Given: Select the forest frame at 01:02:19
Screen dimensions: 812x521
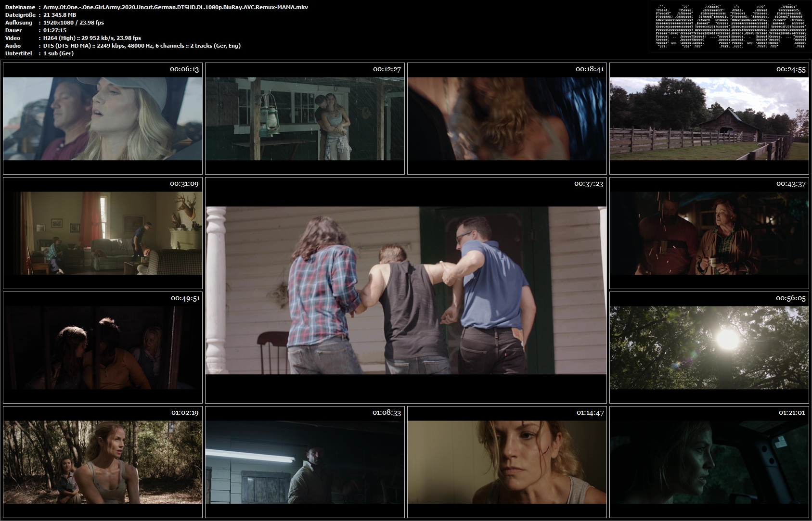Looking at the screenshot, I should point(103,462).
